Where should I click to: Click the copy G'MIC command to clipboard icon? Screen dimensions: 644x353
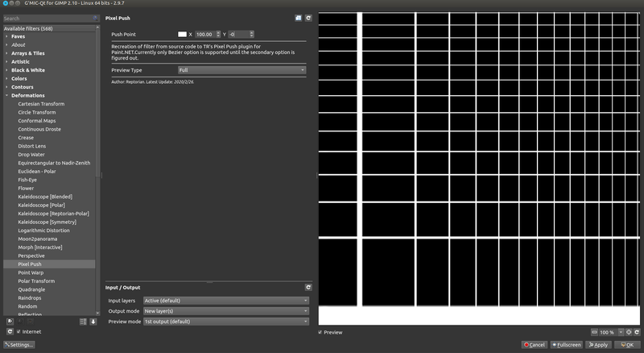pos(298,18)
